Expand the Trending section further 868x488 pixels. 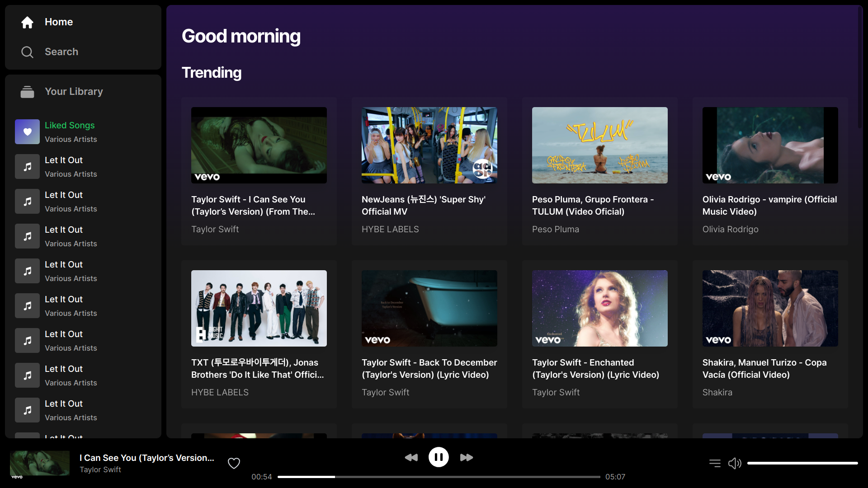tap(211, 73)
